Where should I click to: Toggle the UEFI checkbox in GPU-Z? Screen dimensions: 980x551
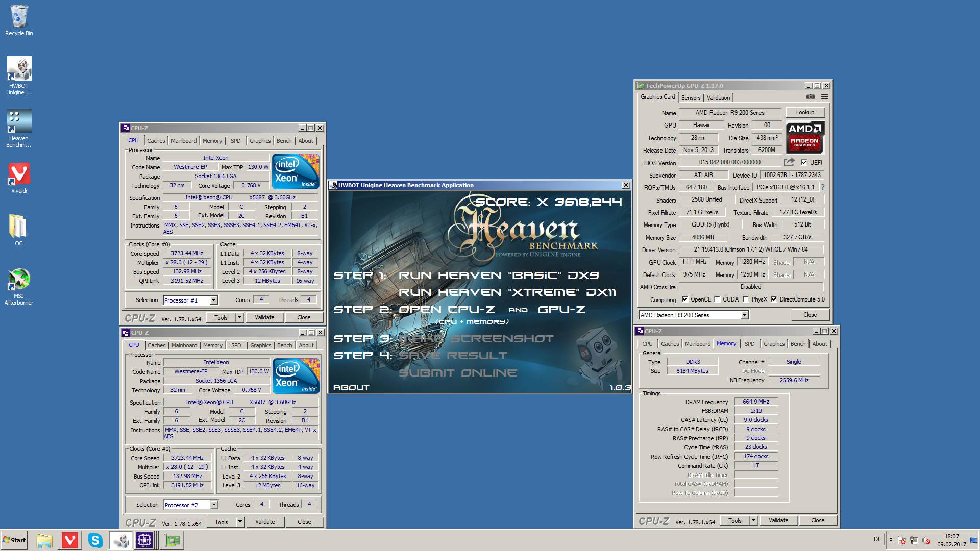[804, 162]
